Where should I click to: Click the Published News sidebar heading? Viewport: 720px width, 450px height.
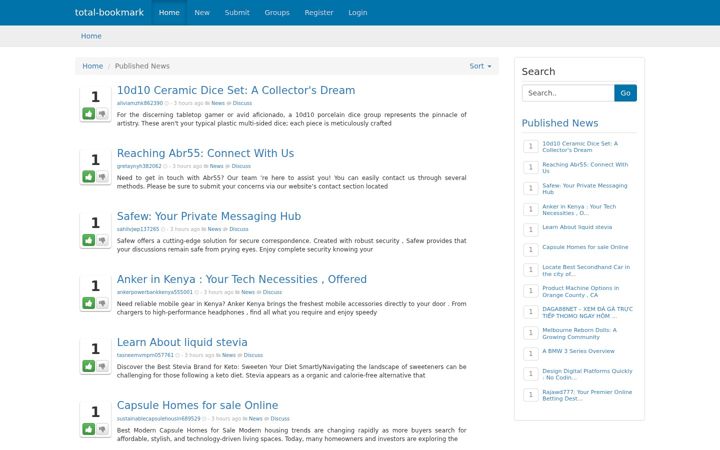[560, 123]
